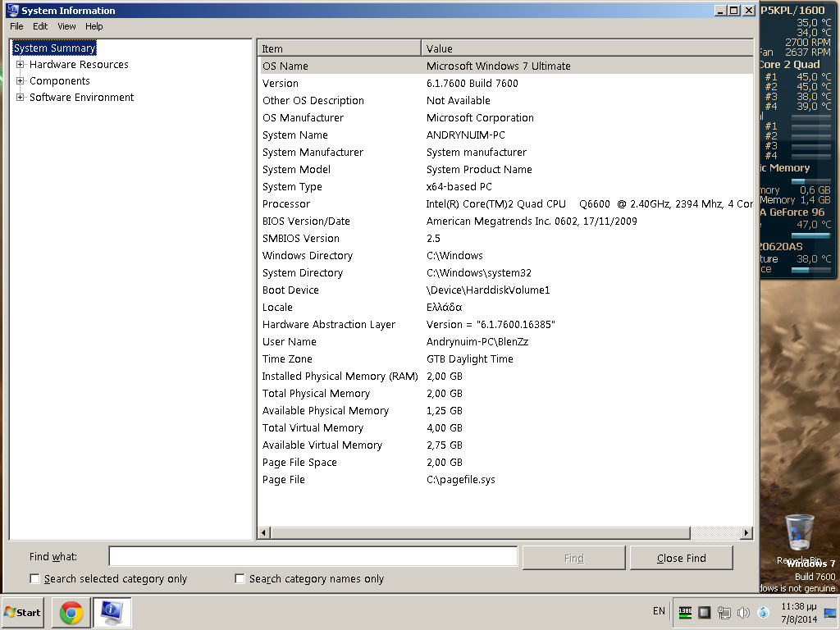Select the System Manufacturer item
The image size is (840, 630).
click(x=313, y=152)
